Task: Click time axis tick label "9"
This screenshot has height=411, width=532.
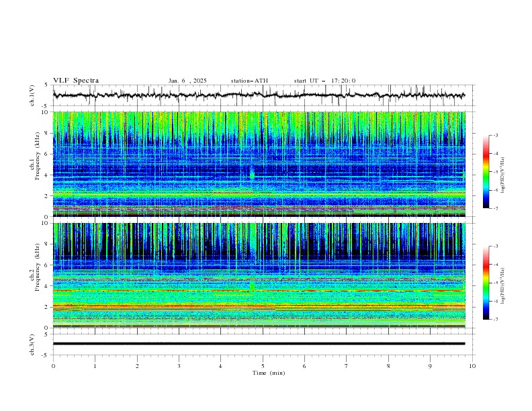Action: coord(430,366)
